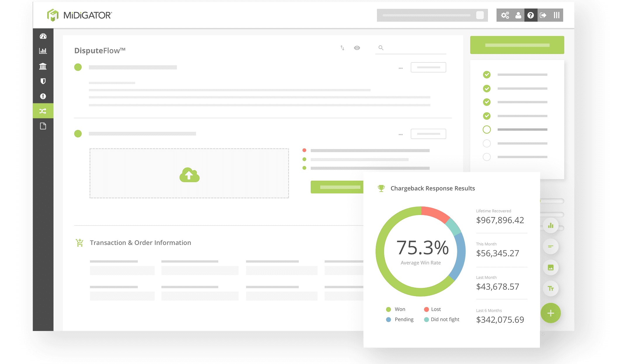The width and height of the screenshot is (620, 364).
Task: Click the cloud upload icon
Action: click(189, 175)
